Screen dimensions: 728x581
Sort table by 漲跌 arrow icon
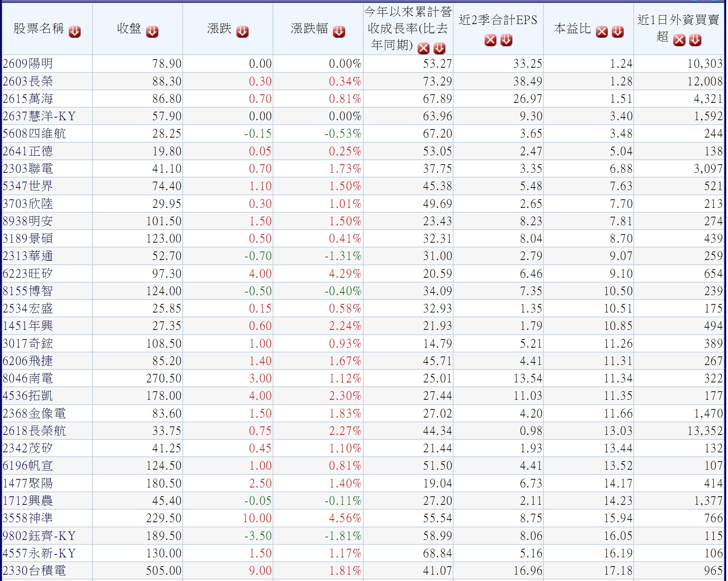(x=242, y=32)
